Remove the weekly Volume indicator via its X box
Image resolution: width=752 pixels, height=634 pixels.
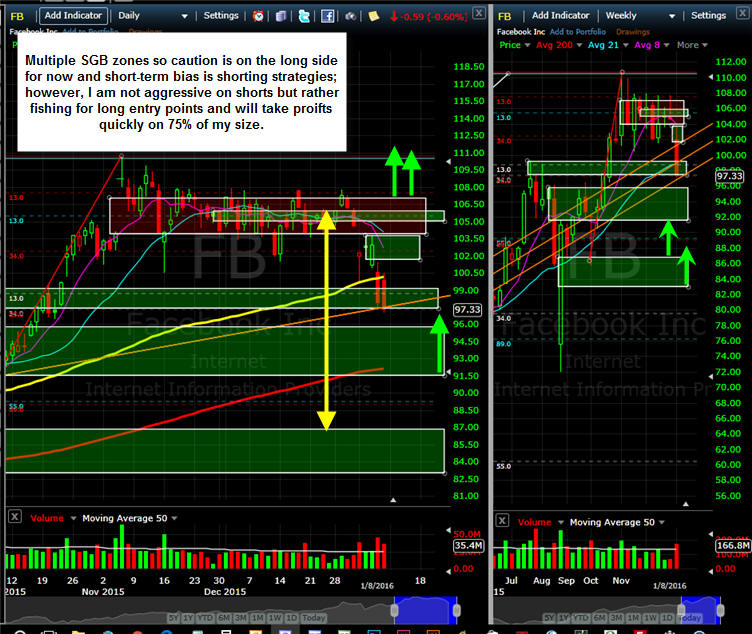pyautogui.click(x=502, y=520)
